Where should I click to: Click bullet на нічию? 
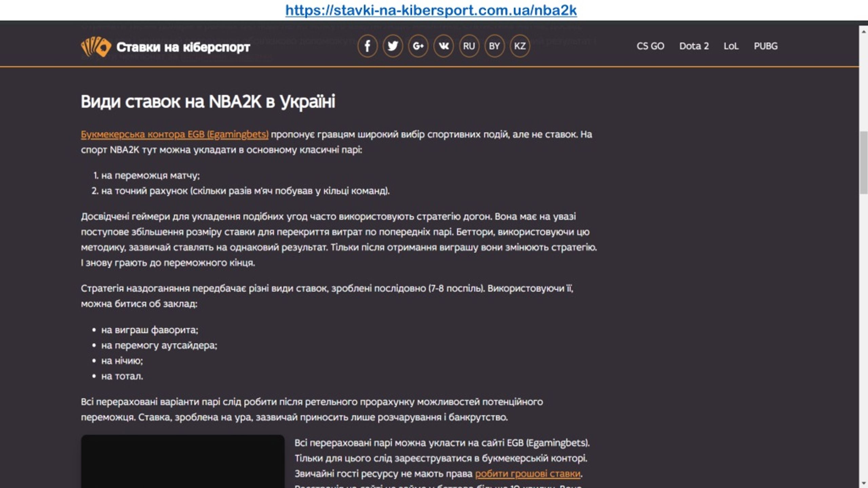tap(122, 361)
